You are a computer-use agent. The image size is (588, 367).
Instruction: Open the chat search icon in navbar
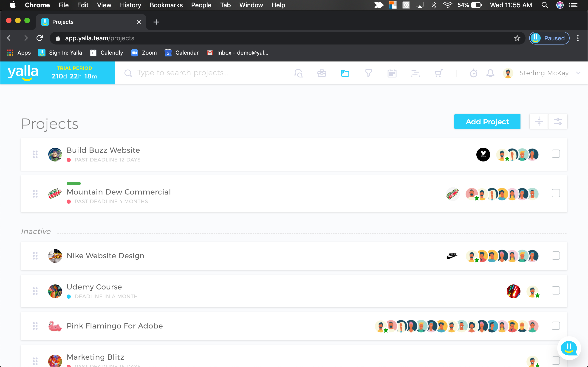[298, 73]
